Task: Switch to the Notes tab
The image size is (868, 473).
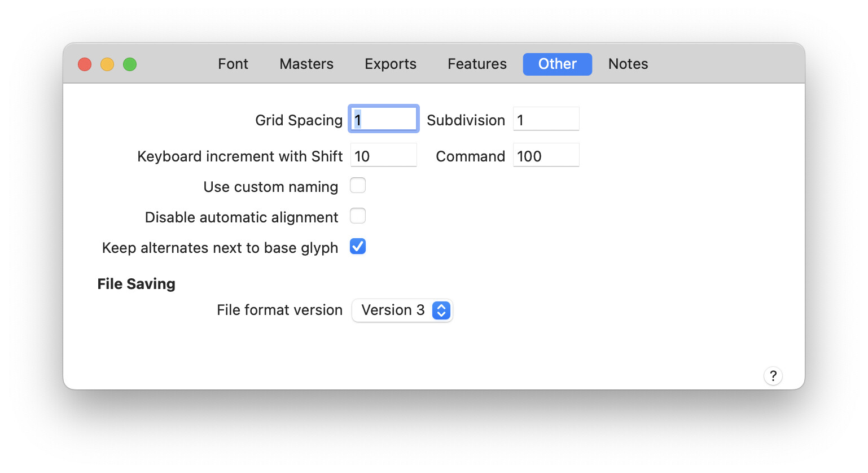Action: point(628,64)
